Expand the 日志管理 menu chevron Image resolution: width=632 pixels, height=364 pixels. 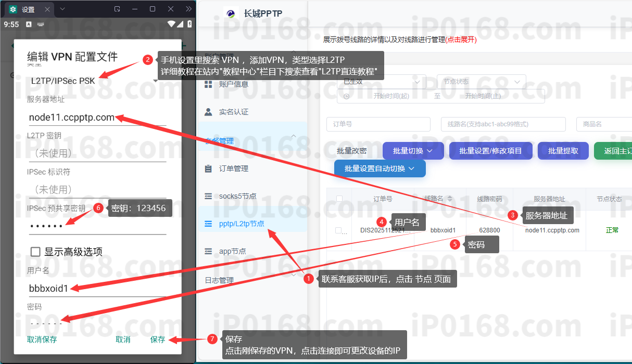point(294,275)
